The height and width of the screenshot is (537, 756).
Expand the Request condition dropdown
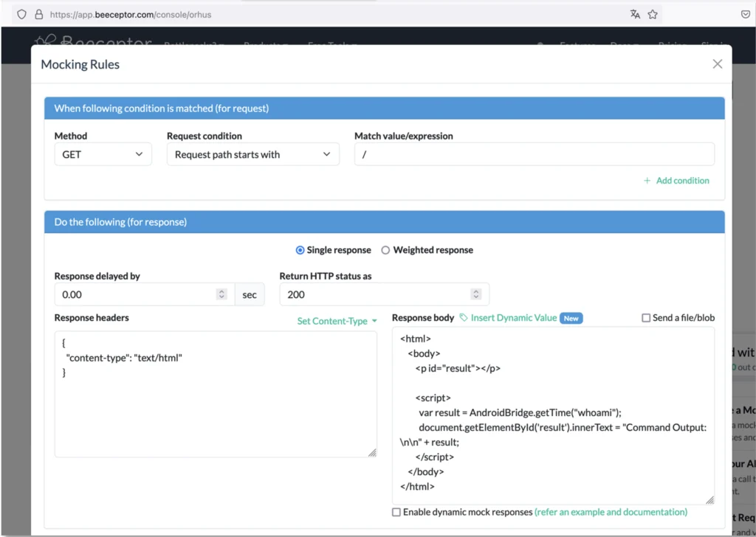[x=252, y=155]
